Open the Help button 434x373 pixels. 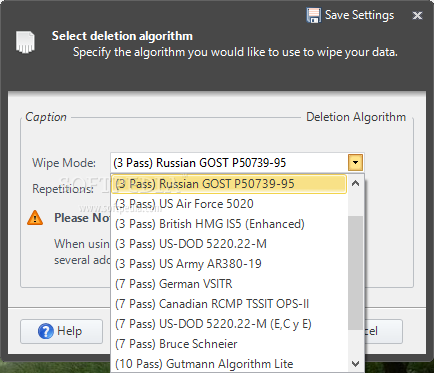point(62,331)
